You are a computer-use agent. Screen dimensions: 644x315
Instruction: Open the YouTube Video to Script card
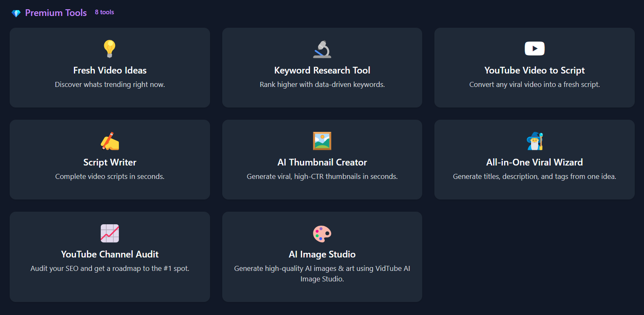click(534, 67)
